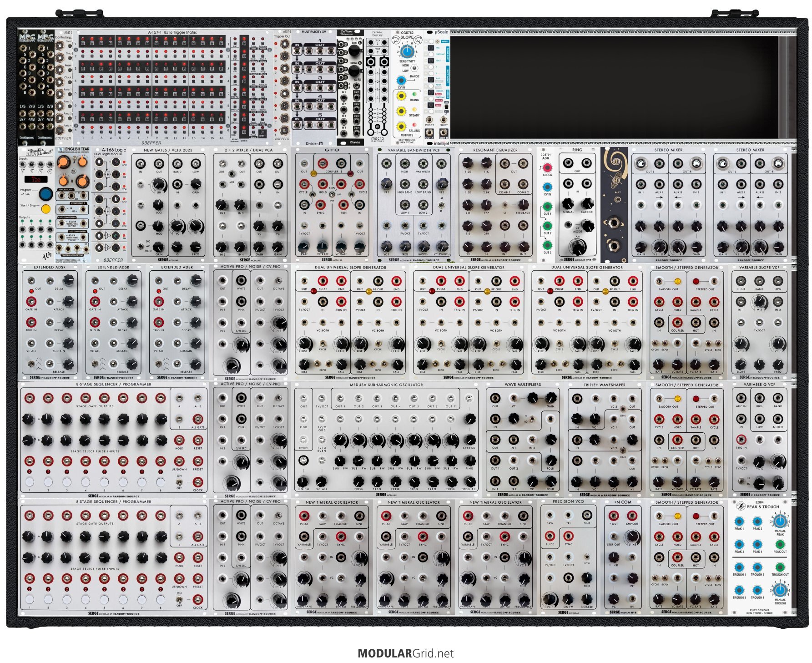Click SINE output jack on Precision VCO
Screen dimensions: 812x663
[587, 516]
